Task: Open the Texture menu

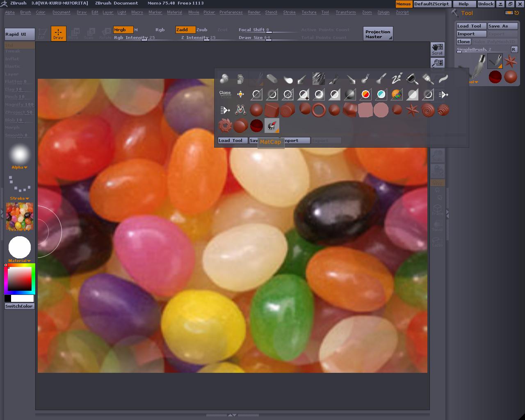Action: pyautogui.click(x=309, y=12)
